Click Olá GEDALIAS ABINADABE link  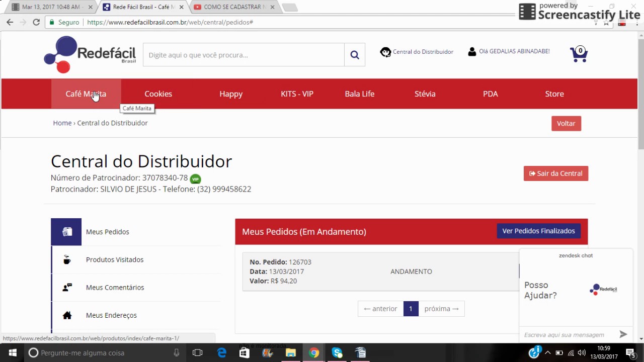point(514,51)
